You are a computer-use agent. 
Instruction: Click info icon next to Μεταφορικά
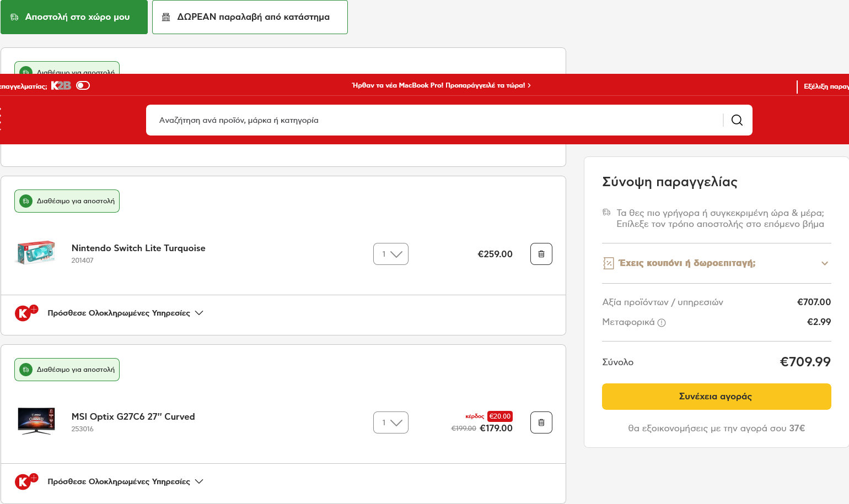tap(662, 323)
